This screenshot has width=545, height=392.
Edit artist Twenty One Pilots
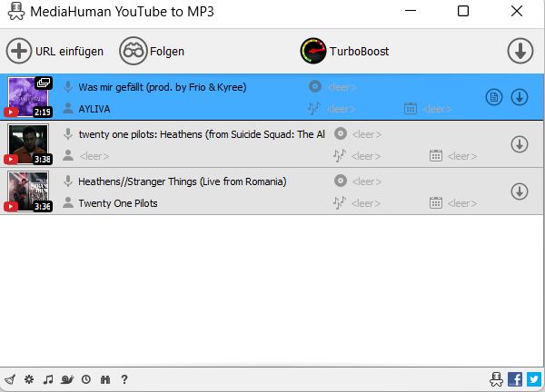[118, 203]
